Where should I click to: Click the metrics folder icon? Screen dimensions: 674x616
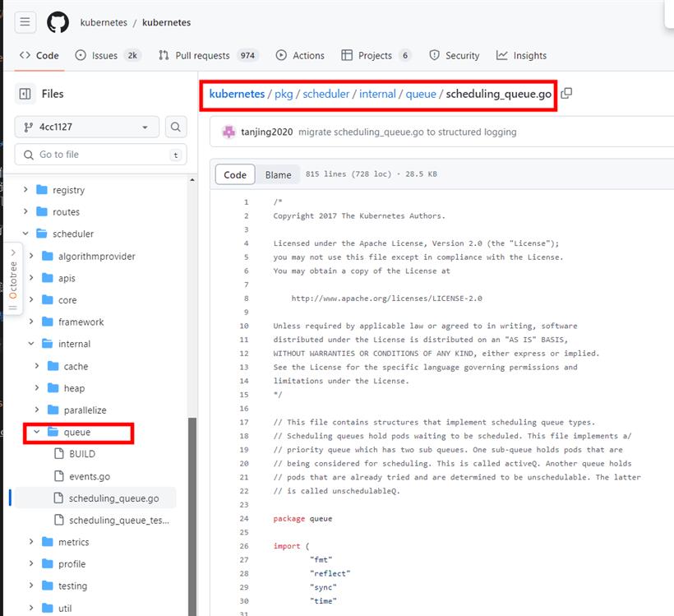coord(48,542)
